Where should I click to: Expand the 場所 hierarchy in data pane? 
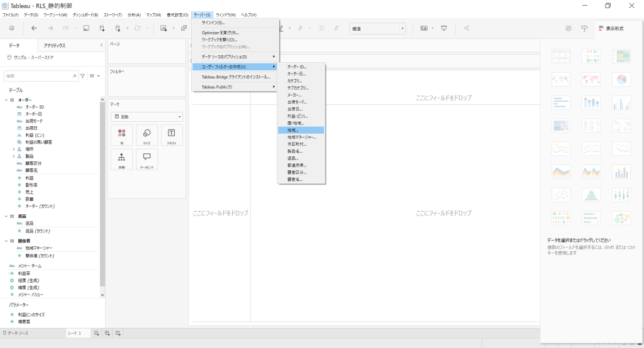13,149
